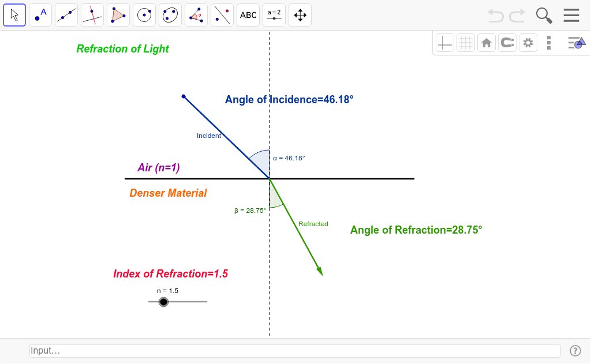
Task: Click the Redo arrow
Action: point(517,16)
